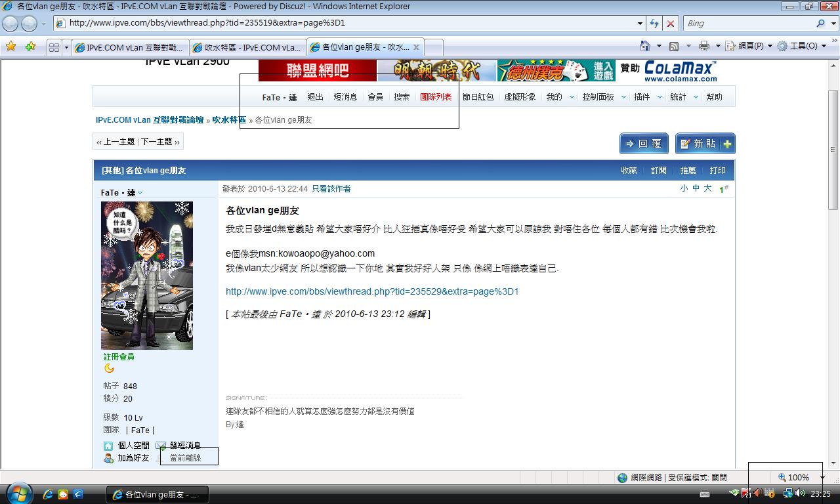The height and width of the screenshot is (504, 840).
Task: Open the 工具(O) tools menu
Action: 802,46
